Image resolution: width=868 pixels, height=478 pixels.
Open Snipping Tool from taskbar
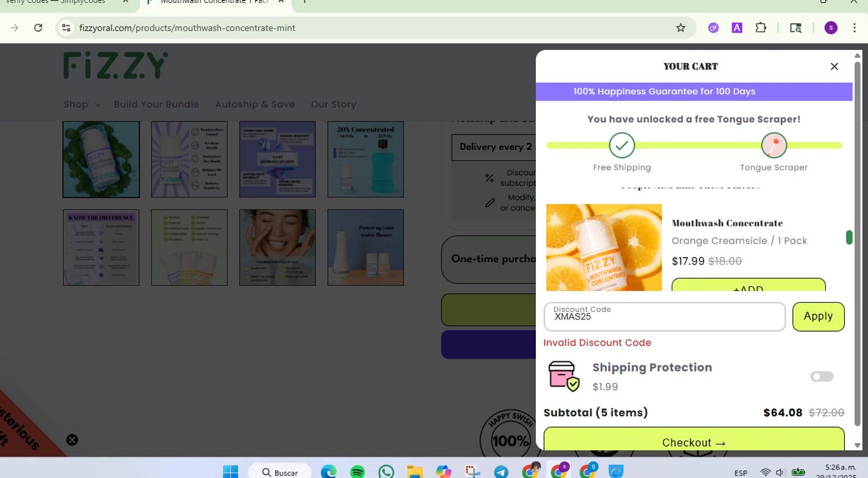(472, 472)
